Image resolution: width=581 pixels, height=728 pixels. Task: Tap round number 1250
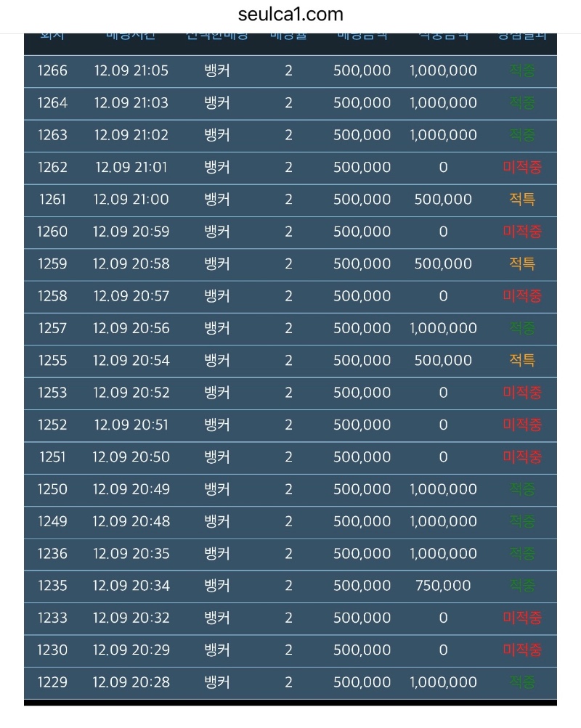(x=52, y=489)
